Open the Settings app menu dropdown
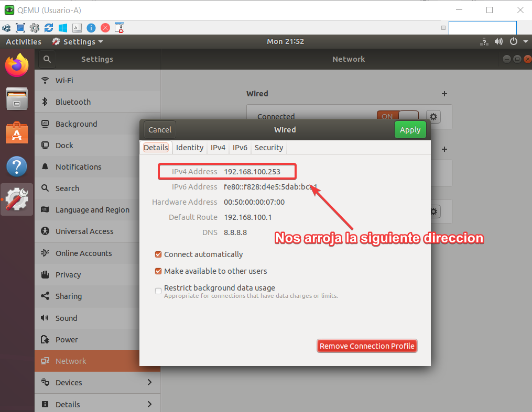 pos(78,42)
